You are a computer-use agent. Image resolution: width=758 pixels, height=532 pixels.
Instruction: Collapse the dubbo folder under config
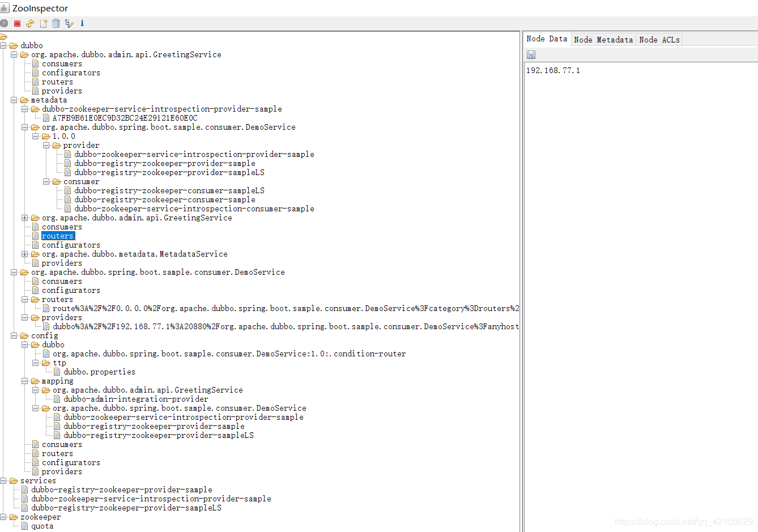coord(25,344)
